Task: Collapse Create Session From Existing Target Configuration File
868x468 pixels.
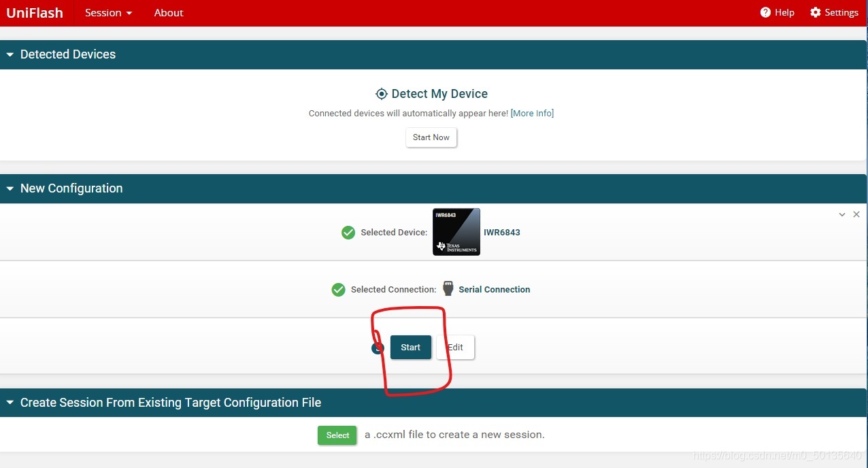Action: point(10,403)
